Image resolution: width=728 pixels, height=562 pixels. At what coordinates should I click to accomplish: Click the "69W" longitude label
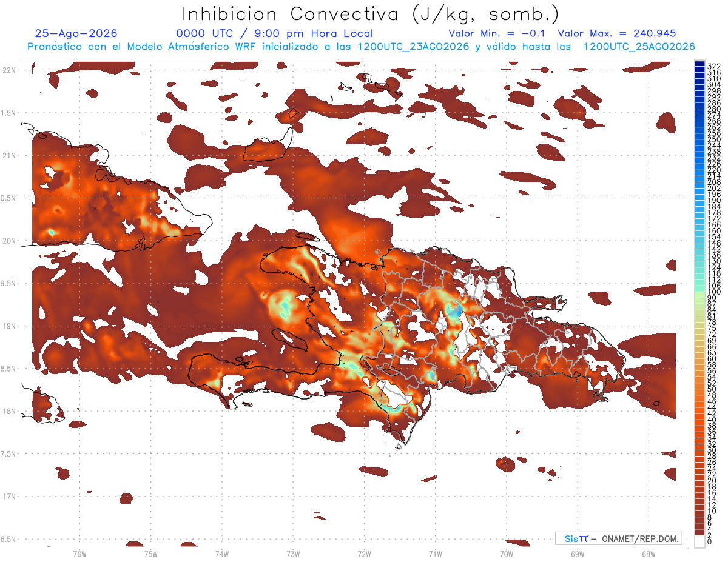(x=577, y=554)
